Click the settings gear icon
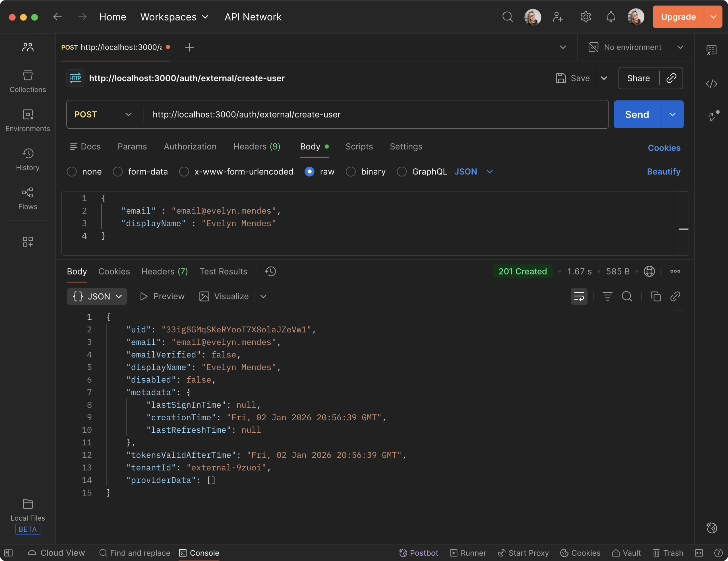 585,17
